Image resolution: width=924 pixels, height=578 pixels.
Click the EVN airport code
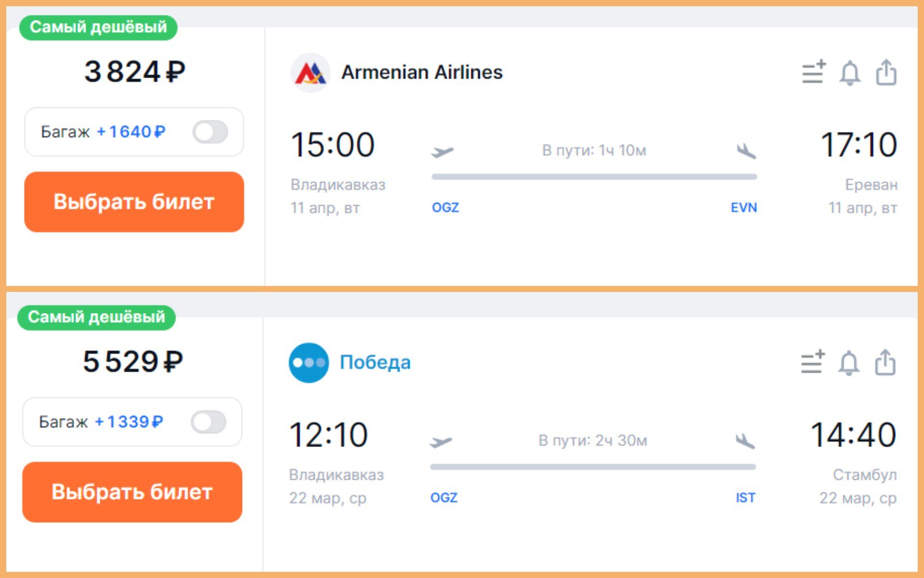pyautogui.click(x=744, y=208)
